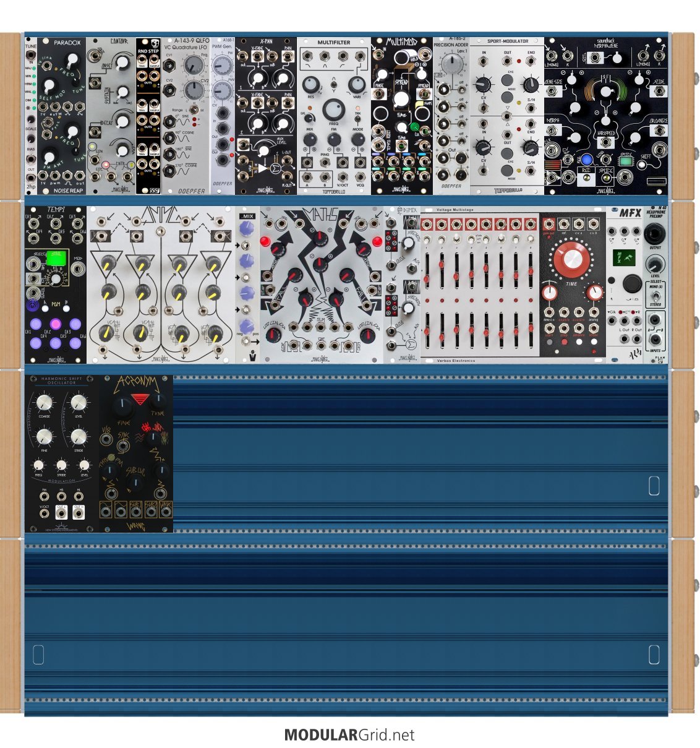The width and height of the screenshot is (700, 748).
Task: Toggle the SELECT mono/stereo switch on Headphone Preamp
Action: tap(655, 295)
